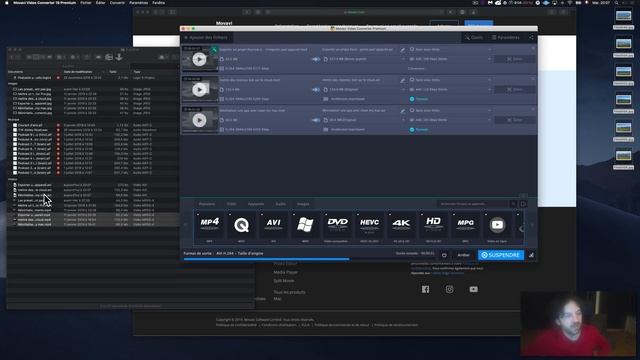The image size is (640, 360).
Task: Click pencil rename icon on 'Exporter' row
Action: click(402, 50)
